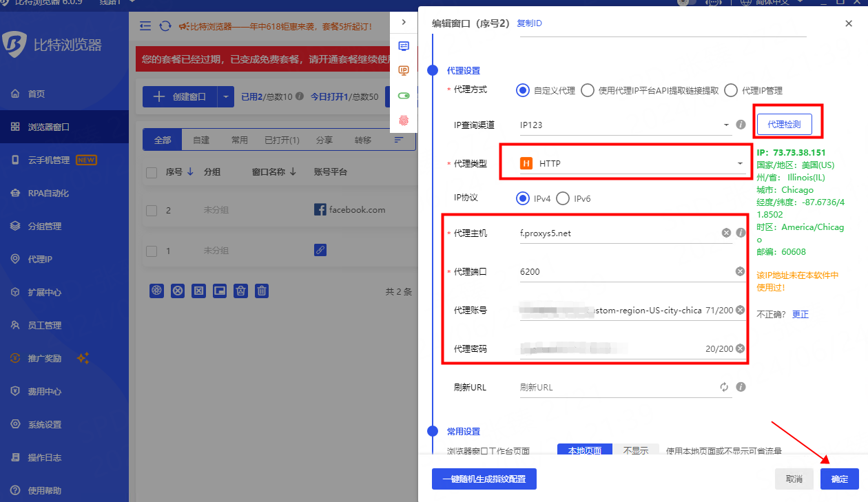Viewport: 868px width, 502px height.
Task: Click the 创建窗口 button
Action: coord(180,96)
